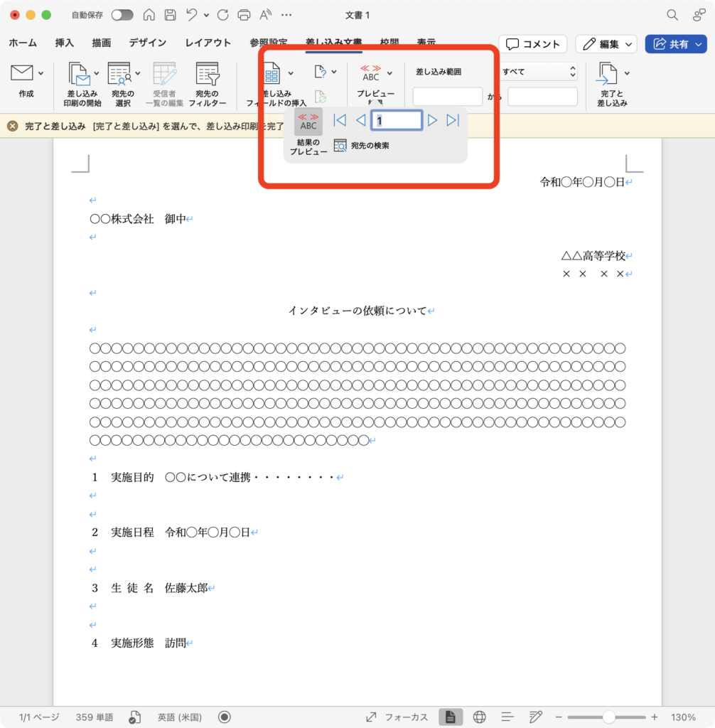
Task: Click the 宛先の選択 (select recipients) icon
Action: click(x=119, y=74)
